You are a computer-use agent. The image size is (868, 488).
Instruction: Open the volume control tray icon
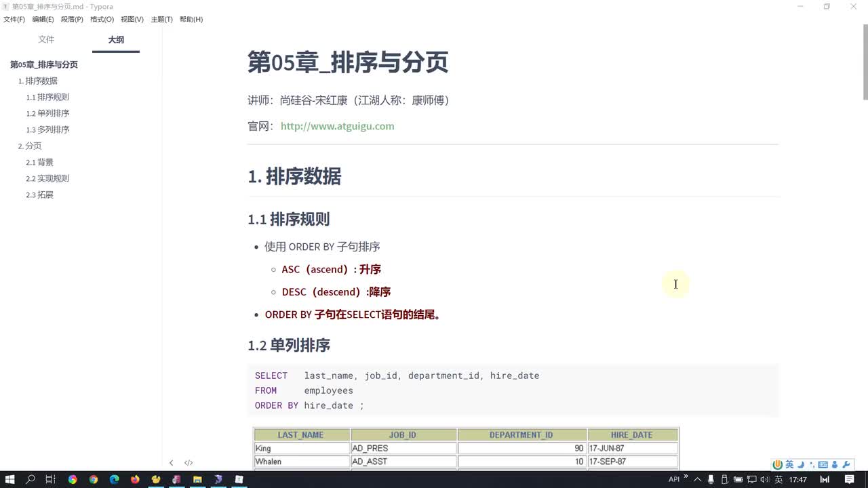click(765, 480)
